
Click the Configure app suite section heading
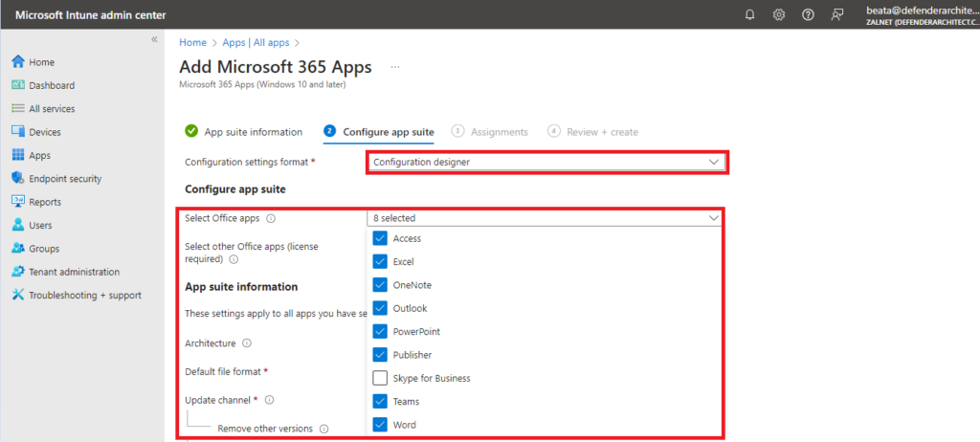pyautogui.click(x=235, y=188)
